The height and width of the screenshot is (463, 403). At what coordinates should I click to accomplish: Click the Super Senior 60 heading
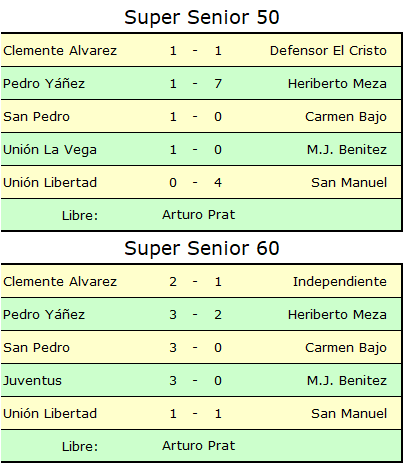coord(202,248)
